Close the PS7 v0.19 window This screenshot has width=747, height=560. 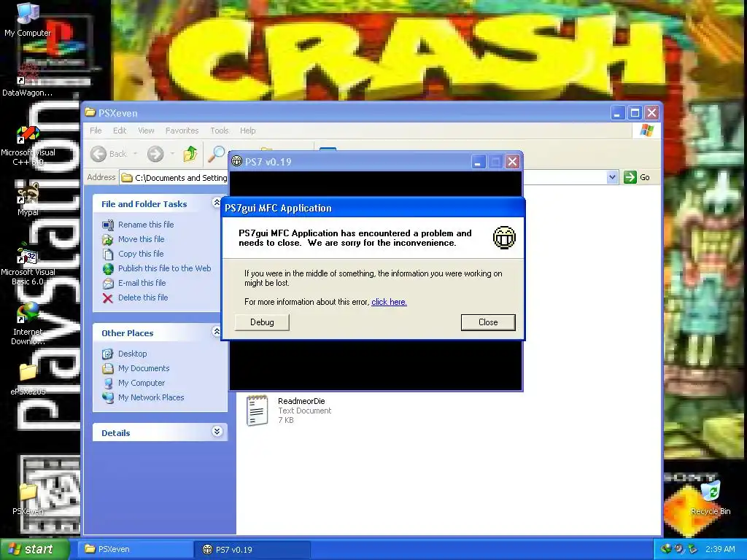(512, 162)
